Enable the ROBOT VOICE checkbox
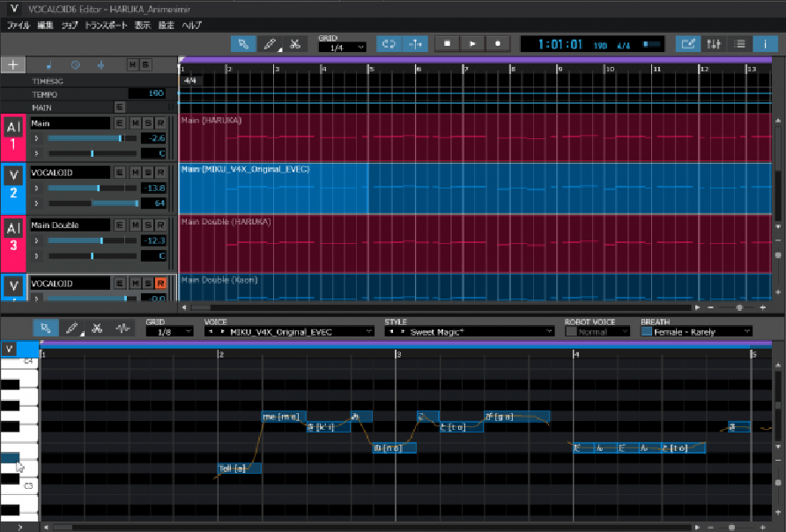 tap(571, 332)
